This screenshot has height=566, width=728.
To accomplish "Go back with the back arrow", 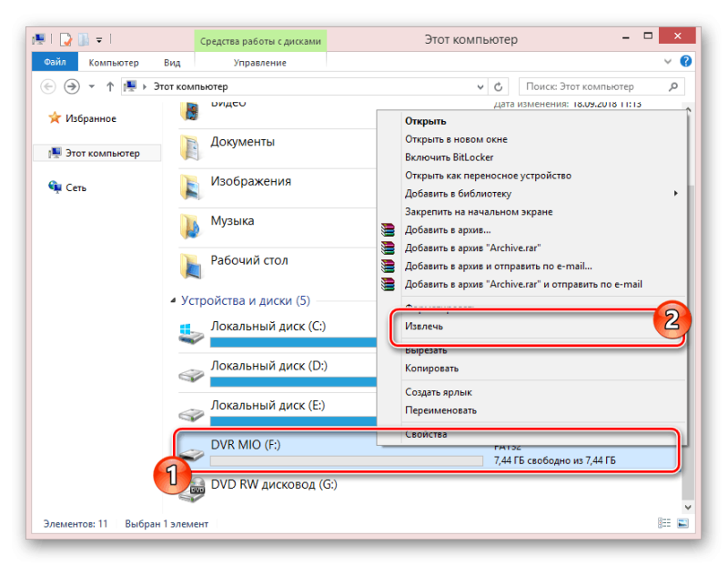I will click(x=48, y=86).
